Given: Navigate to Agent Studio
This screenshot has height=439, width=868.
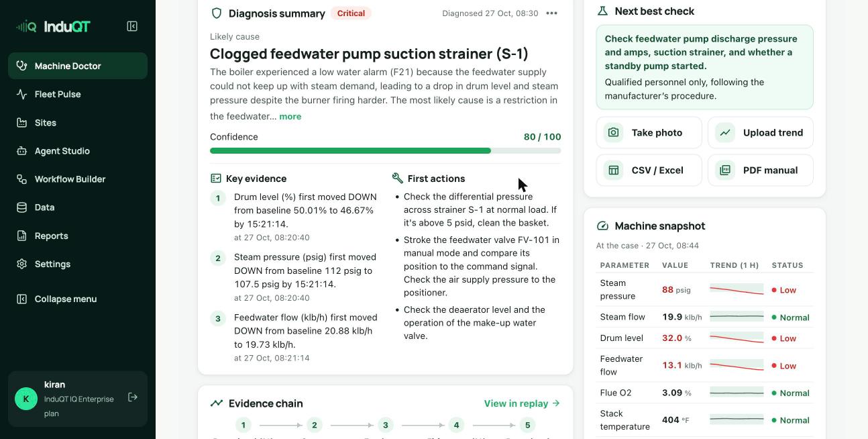Looking at the screenshot, I should pos(78,151).
